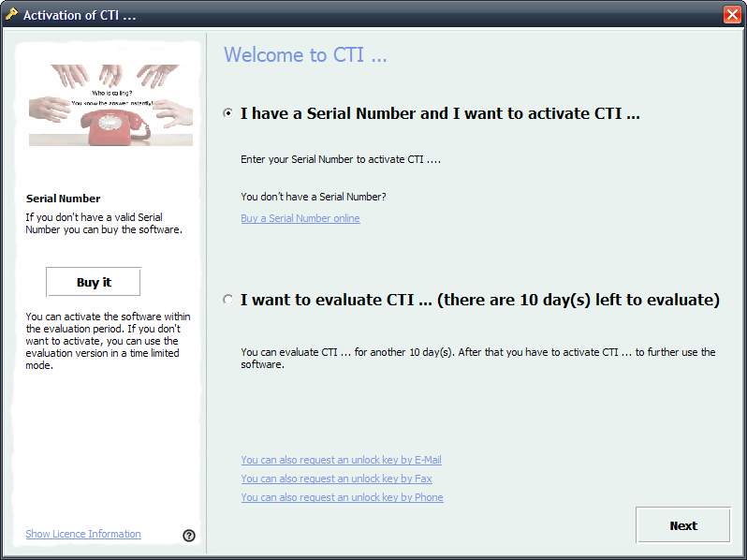Screen dimensions: 747x560
Task: Open help via the question mark icon
Action: [x=189, y=536]
